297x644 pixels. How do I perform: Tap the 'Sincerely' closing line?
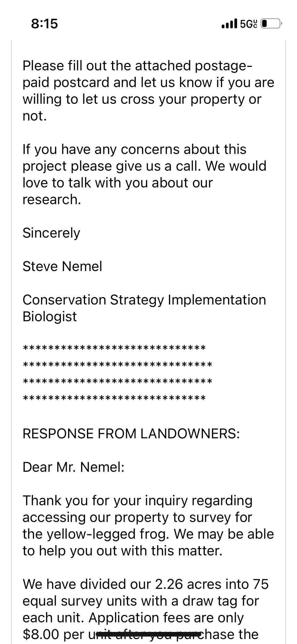coord(51,233)
